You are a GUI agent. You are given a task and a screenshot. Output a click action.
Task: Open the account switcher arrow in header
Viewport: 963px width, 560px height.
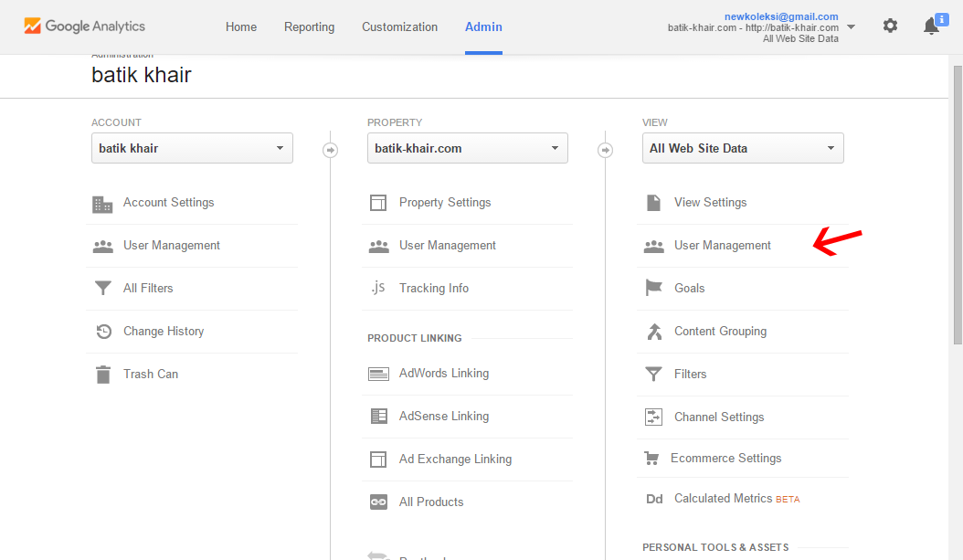coord(852,27)
